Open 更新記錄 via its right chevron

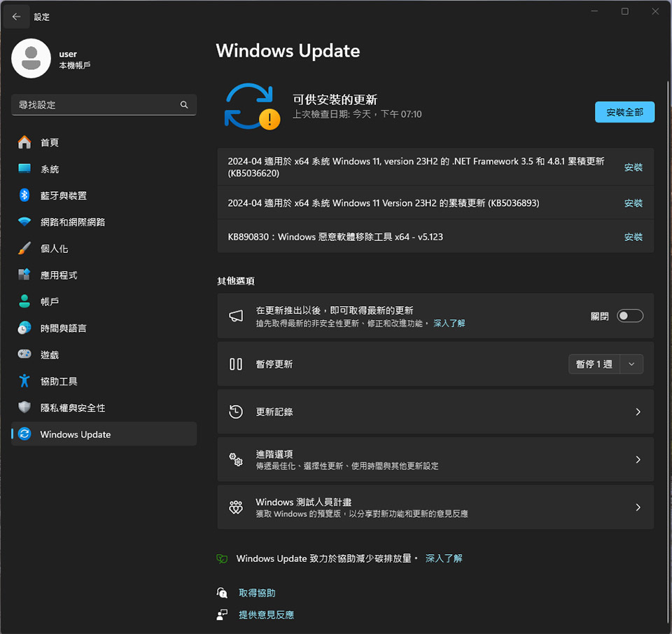(638, 412)
